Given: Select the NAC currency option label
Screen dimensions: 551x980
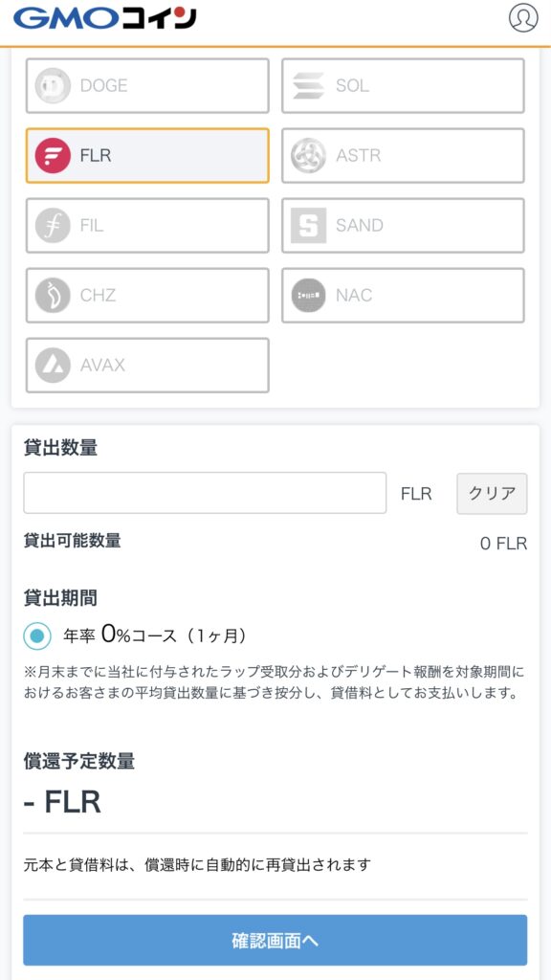Looking at the screenshot, I should click(x=354, y=296).
